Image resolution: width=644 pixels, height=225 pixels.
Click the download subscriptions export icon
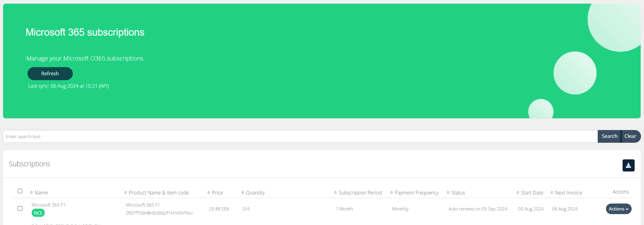[628, 165]
